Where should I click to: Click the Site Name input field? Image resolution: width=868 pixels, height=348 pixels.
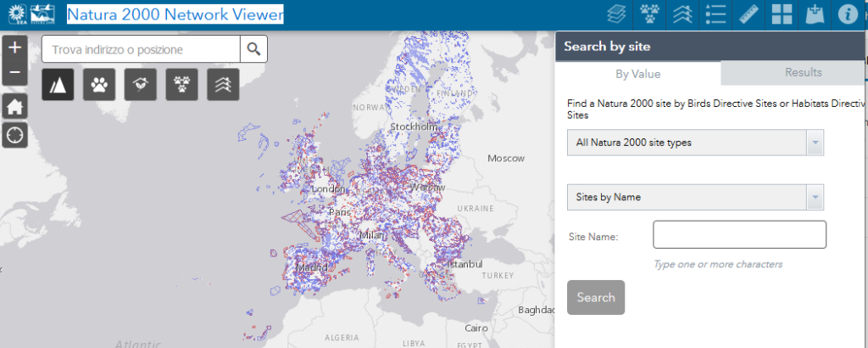click(739, 234)
